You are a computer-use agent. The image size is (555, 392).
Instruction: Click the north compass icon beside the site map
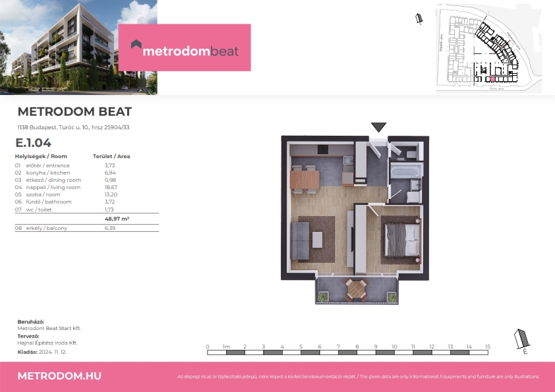click(419, 20)
